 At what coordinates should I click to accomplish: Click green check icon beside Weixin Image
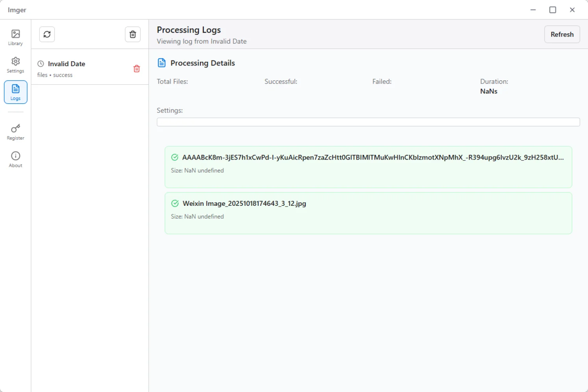[x=175, y=203]
